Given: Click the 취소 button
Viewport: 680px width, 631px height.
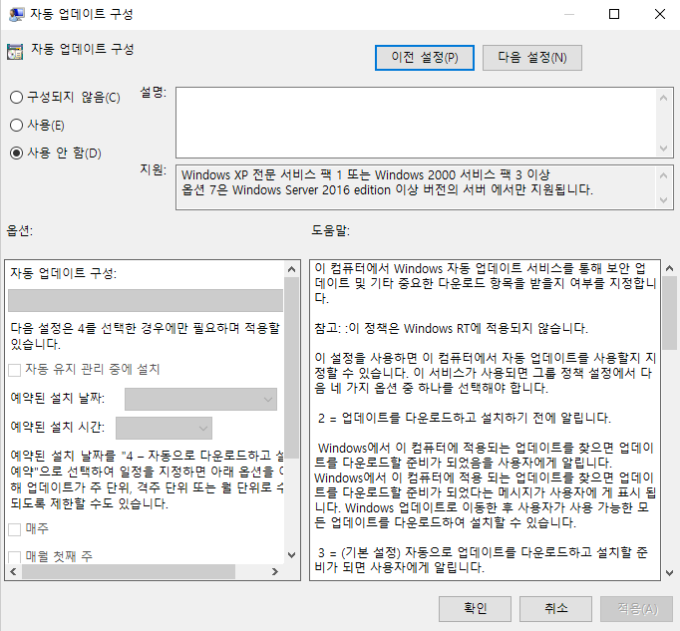Looking at the screenshot, I should [556, 608].
